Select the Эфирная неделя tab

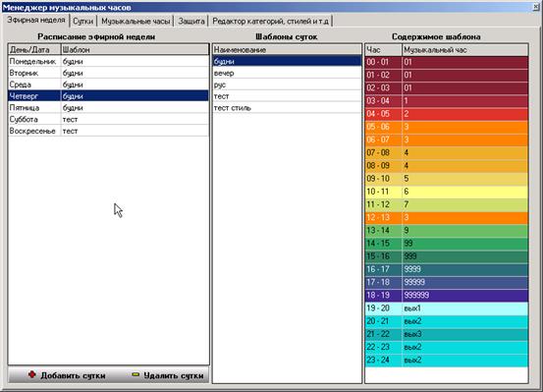(x=36, y=20)
